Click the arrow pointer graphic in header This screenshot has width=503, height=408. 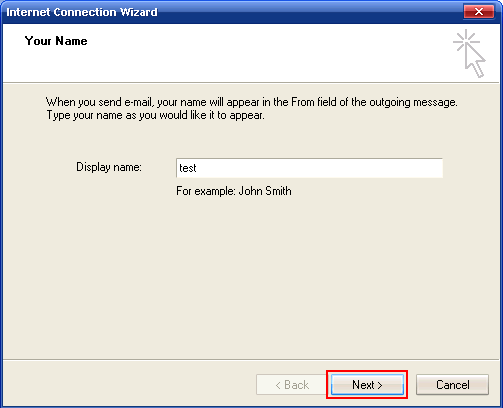click(476, 61)
